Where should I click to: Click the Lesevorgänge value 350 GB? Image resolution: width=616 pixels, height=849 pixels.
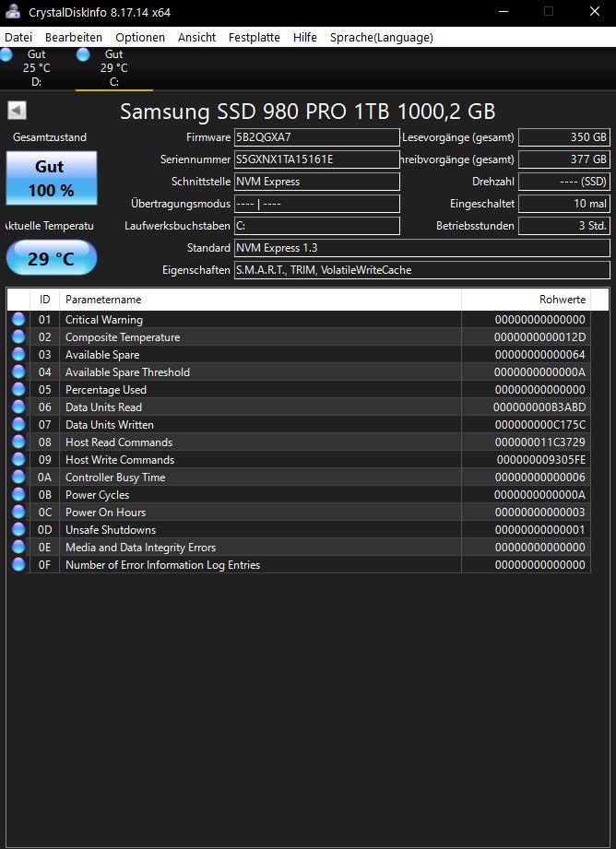coord(564,137)
